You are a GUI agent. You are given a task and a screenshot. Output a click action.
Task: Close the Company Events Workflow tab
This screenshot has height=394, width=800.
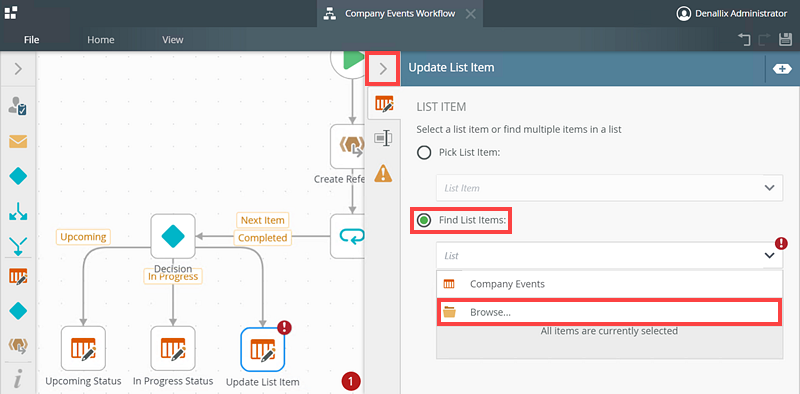pos(471,14)
